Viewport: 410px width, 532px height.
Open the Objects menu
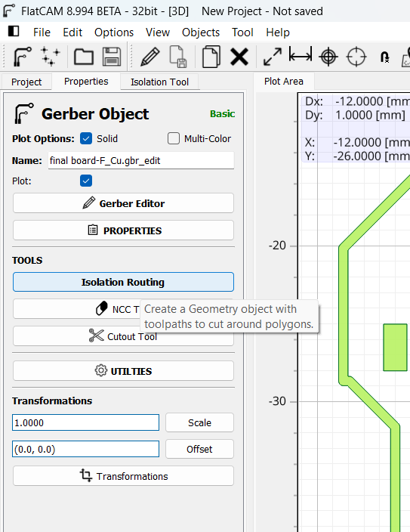(x=201, y=32)
